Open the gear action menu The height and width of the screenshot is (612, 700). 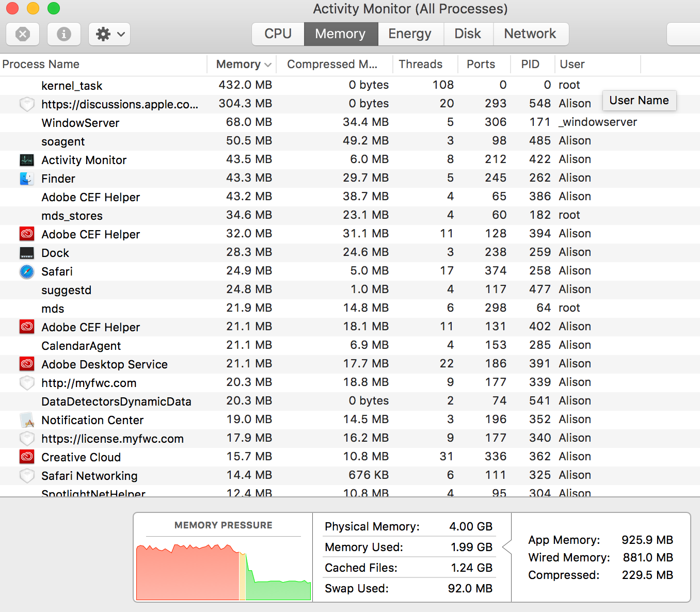[x=109, y=34]
